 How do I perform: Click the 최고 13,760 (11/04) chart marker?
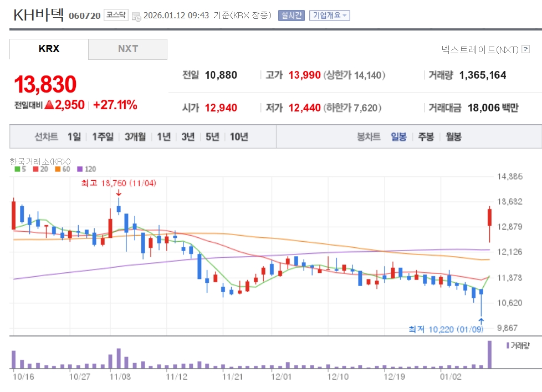coord(119,183)
